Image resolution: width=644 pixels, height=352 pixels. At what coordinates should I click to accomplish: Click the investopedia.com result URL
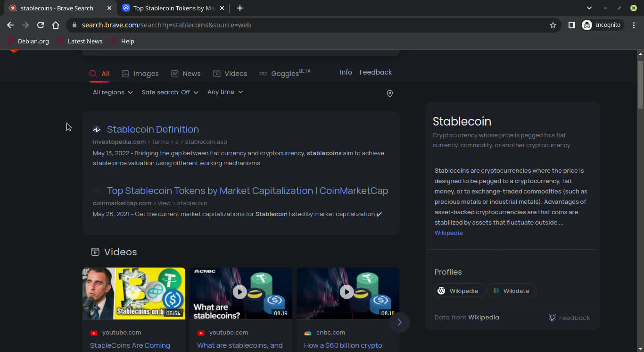(x=160, y=142)
